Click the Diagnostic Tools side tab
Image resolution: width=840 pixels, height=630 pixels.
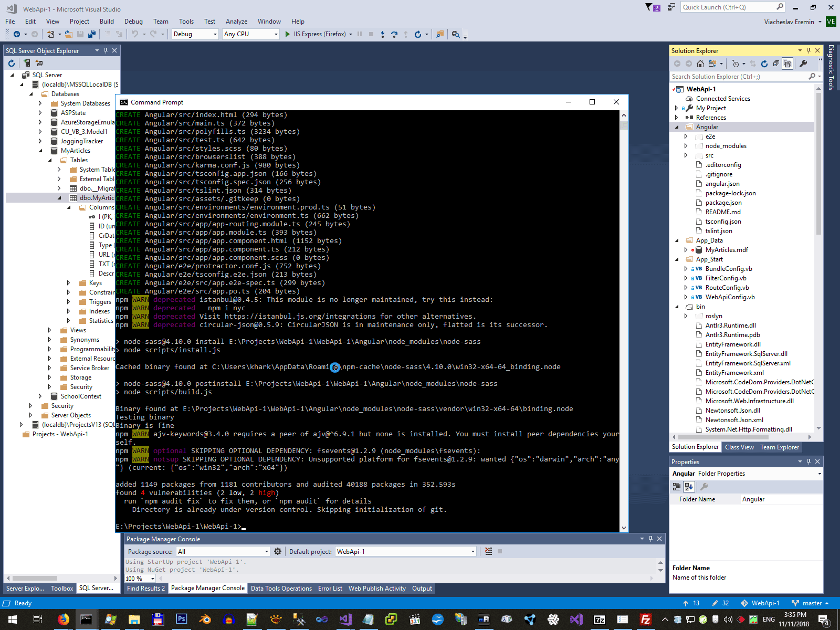(x=831, y=68)
